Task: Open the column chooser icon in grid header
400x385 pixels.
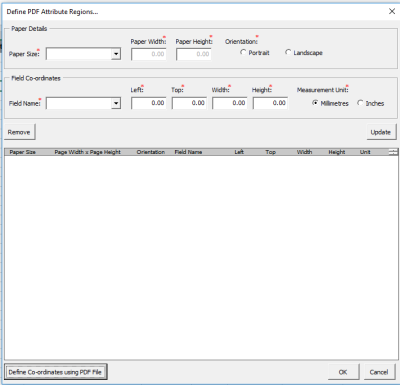Action: (x=393, y=152)
